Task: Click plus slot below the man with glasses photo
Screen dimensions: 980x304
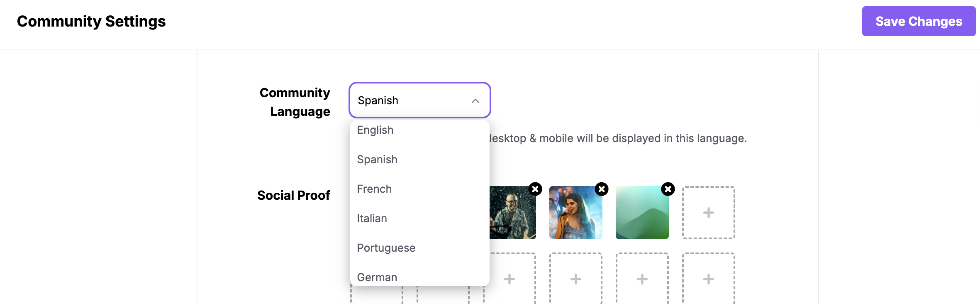Action: coord(510,279)
